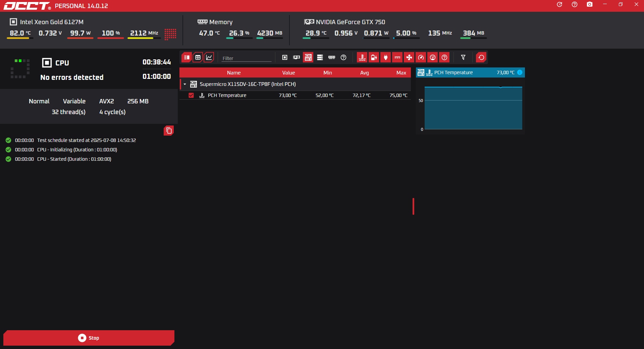
Task: Toggle the unknown sensor type filter
Action: coord(444,57)
